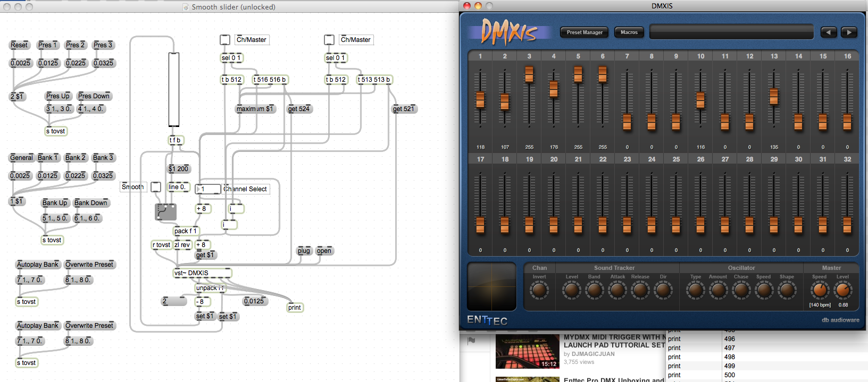Viewport: 868px width, 382px height.
Task: Click the channel 32 fader handle
Action: coord(847,225)
